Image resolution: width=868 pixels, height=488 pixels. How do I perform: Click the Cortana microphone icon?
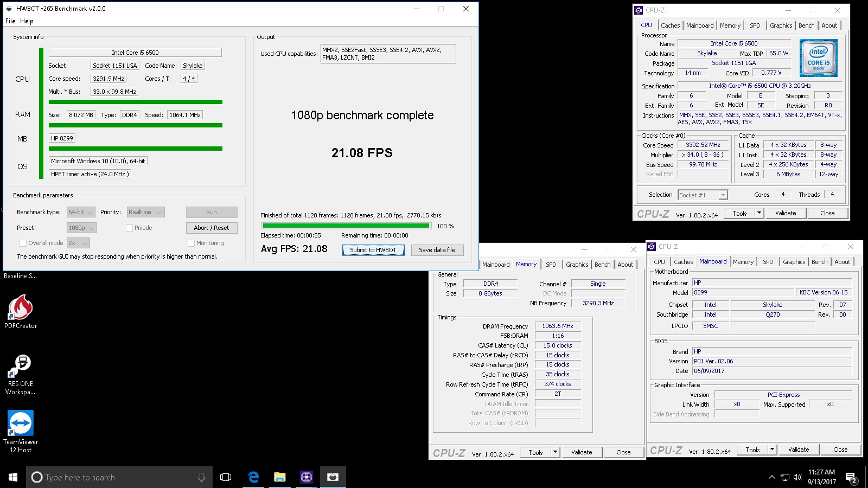pyautogui.click(x=201, y=477)
